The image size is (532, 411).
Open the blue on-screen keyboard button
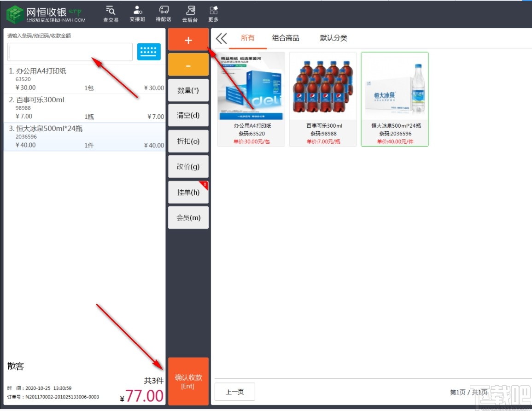pyautogui.click(x=149, y=52)
